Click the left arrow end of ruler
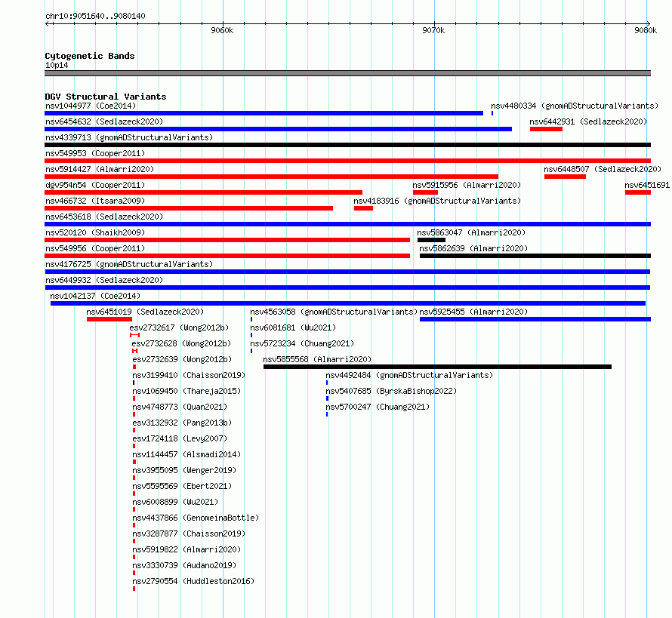This screenshot has height=618, width=672. click(x=47, y=23)
